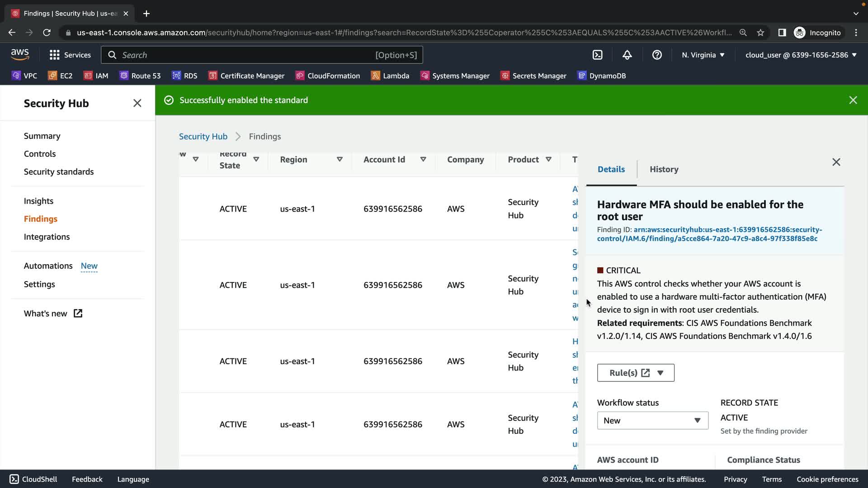
Task: Click the Security Hub breadcrumb link
Action: 203,136
